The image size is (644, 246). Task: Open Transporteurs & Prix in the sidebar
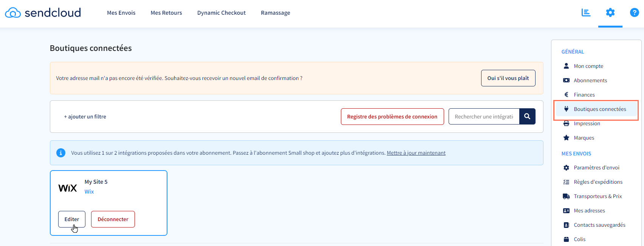point(598,196)
